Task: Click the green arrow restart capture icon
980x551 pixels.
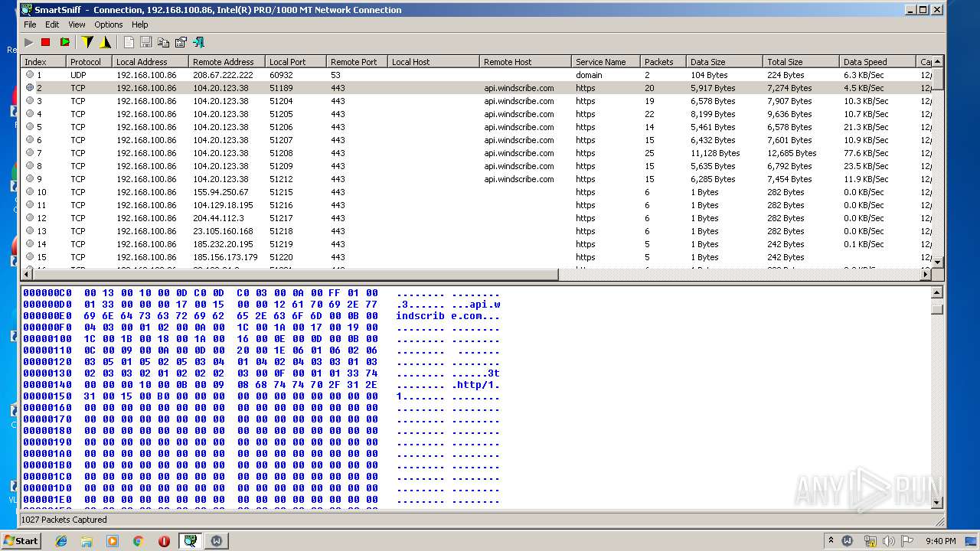Action: coord(64,42)
